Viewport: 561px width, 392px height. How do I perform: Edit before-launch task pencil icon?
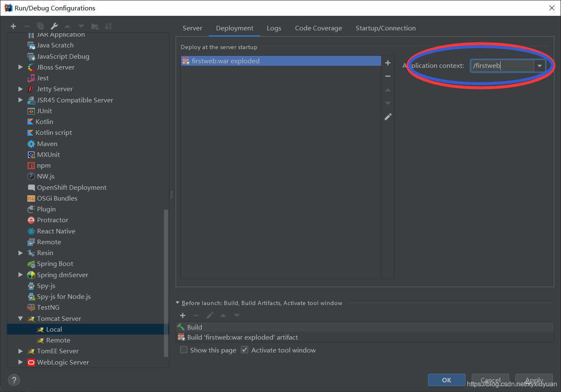[x=210, y=315]
